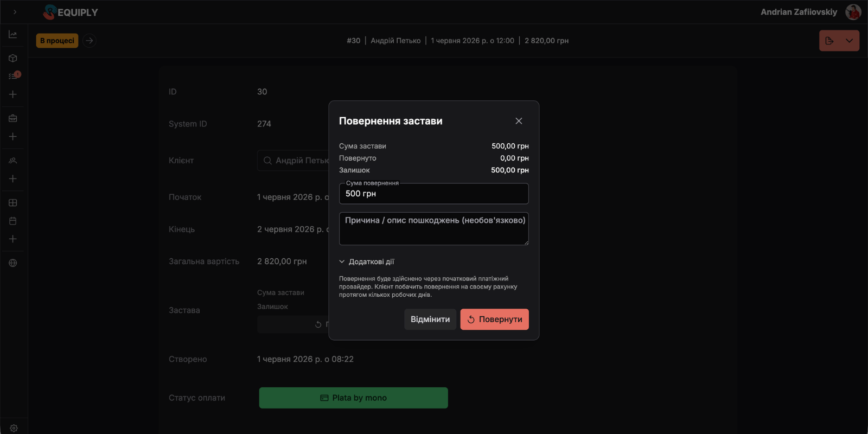Image resolution: width=868 pixels, height=434 pixels.
Task: Open the inventory box icon in sidebar
Action: (x=13, y=58)
